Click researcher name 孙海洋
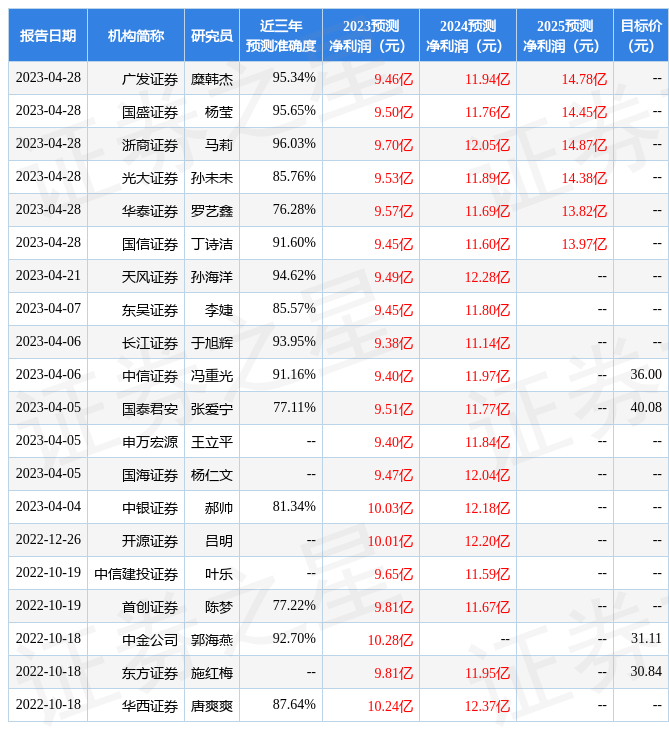 point(212,277)
